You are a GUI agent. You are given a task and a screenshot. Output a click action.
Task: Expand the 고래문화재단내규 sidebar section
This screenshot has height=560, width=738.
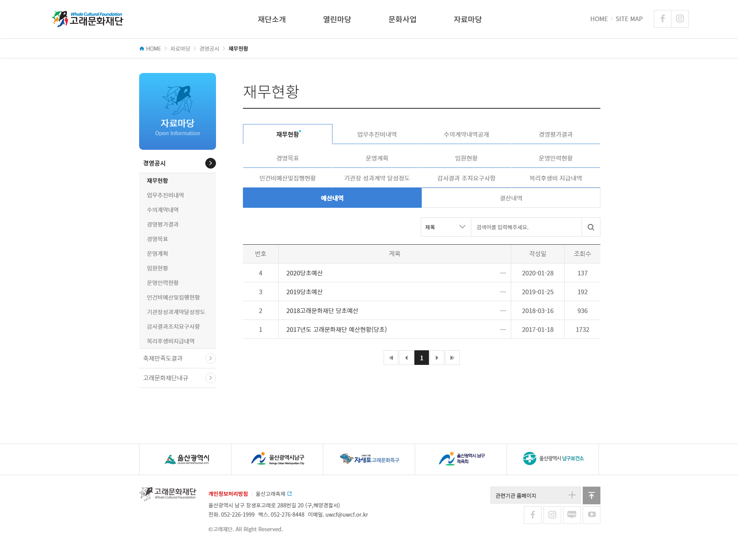pos(210,378)
